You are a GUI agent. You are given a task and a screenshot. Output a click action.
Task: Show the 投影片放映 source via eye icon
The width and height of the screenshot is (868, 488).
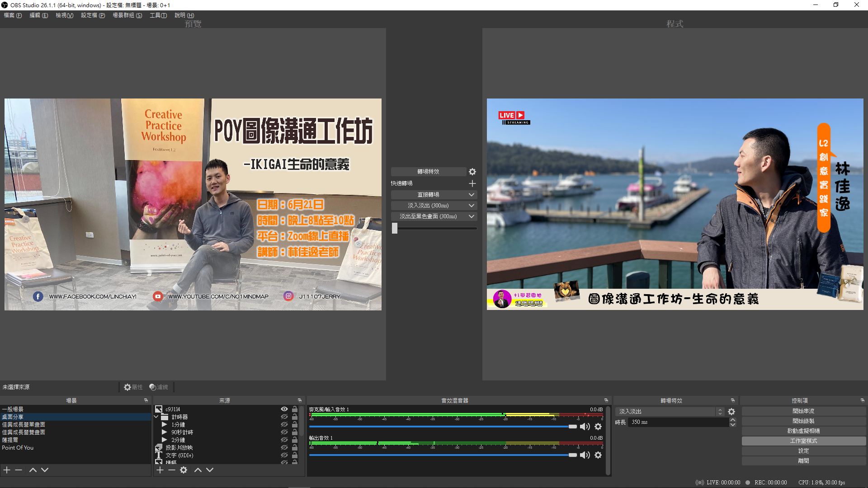(x=284, y=447)
